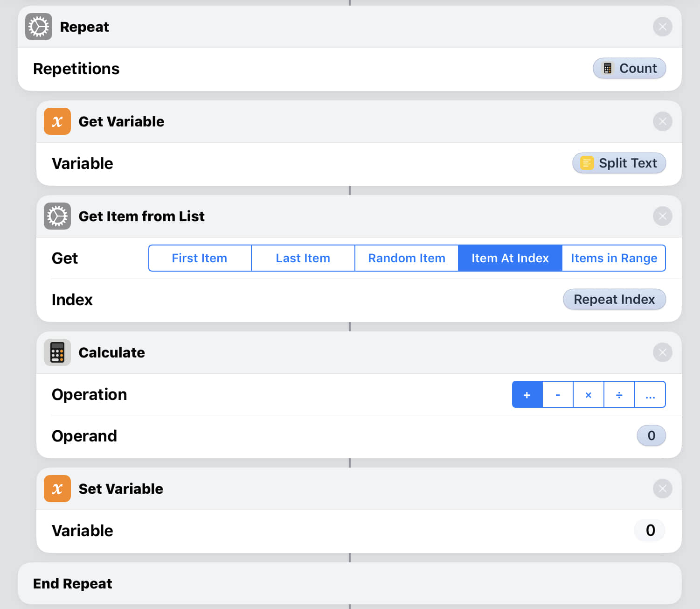The width and height of the screenshot is (700, 609).
Task: Remove the Calculate action with its X
Action: click(x=662, y=352)
